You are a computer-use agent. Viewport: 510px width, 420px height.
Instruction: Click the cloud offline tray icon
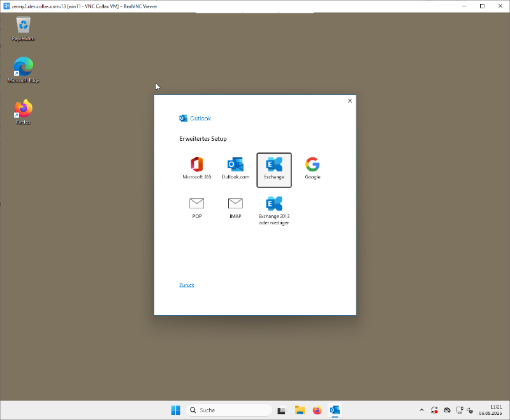(x=448, y=410)
